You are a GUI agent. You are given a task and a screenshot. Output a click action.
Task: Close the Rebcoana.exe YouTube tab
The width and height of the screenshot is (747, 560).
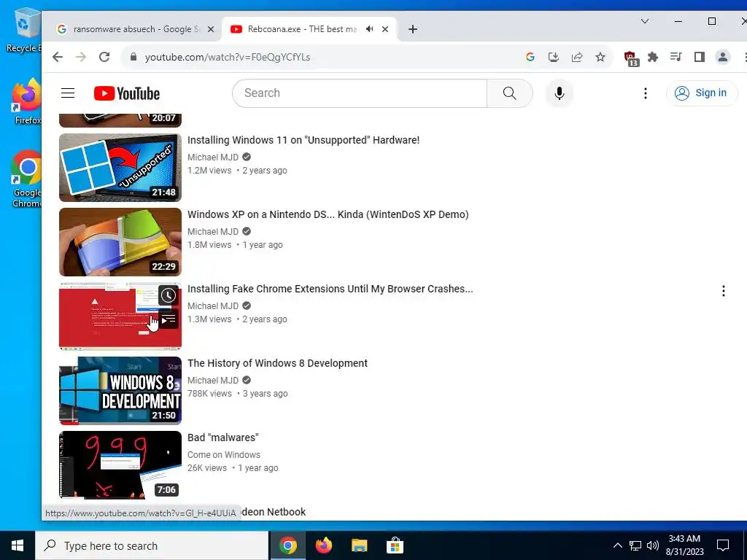[x=385, y=29]
